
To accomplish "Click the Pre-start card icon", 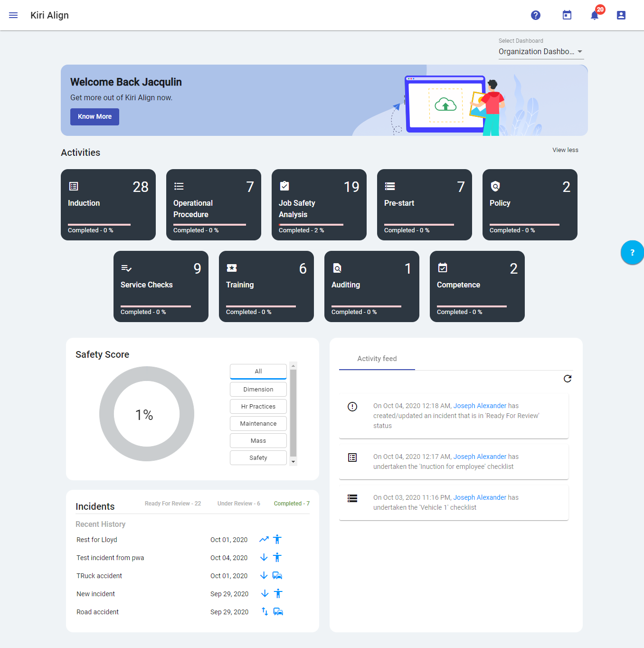I will 390,186.
